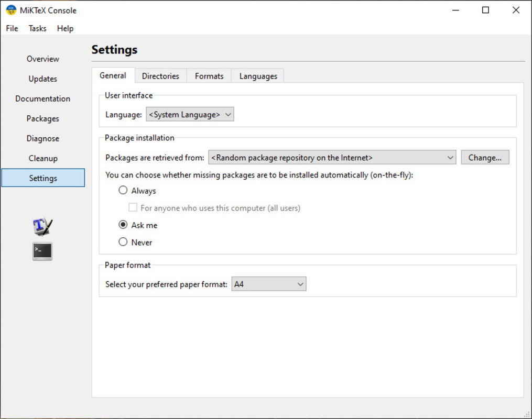Open the Tasks menu
The width and height of the screenshot is (532, 419).
[x=37, y=28]
